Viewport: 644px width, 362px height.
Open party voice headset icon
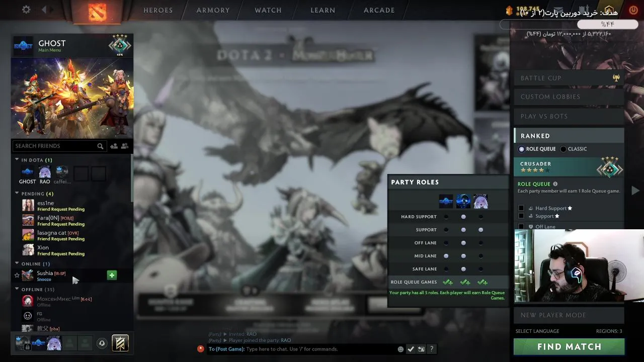point(102,343)
